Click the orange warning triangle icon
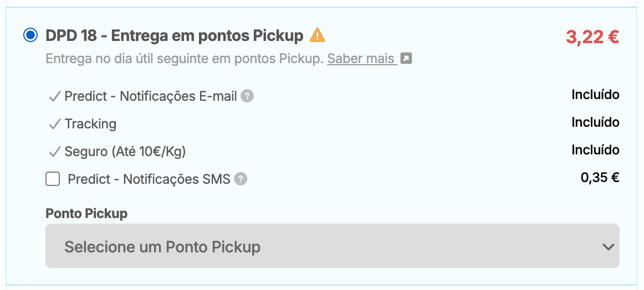The width and height of the screenshot is (644, 290). click(317, 35)
